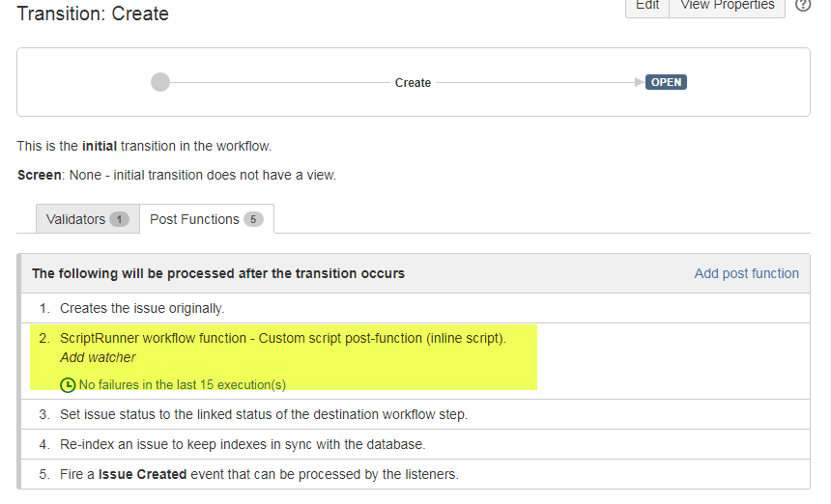
Task: Click the arrowhead pointing to OPEN status
Action: coord(639,82)
